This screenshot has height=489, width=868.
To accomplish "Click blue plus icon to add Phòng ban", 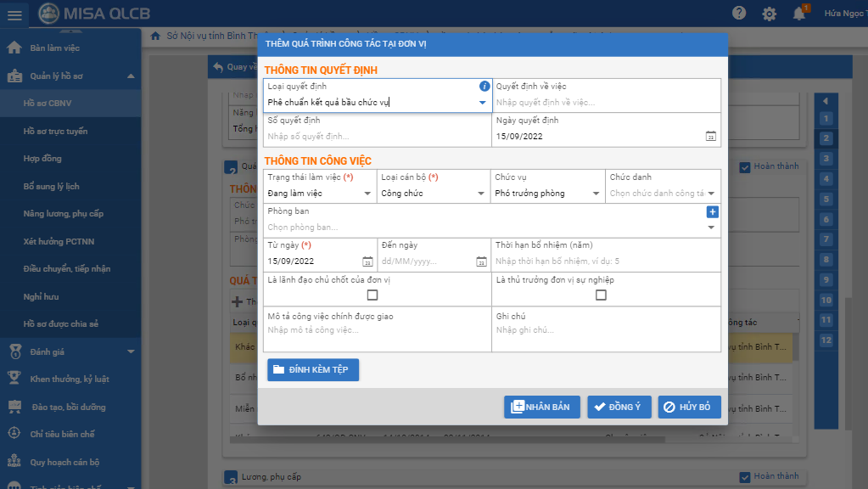I will coord(713,212).
